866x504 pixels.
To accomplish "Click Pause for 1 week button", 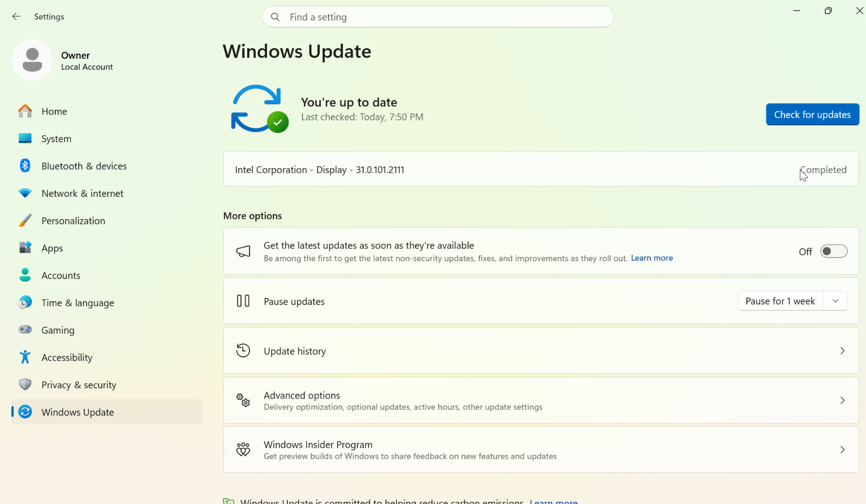I will tap(780, 301).
